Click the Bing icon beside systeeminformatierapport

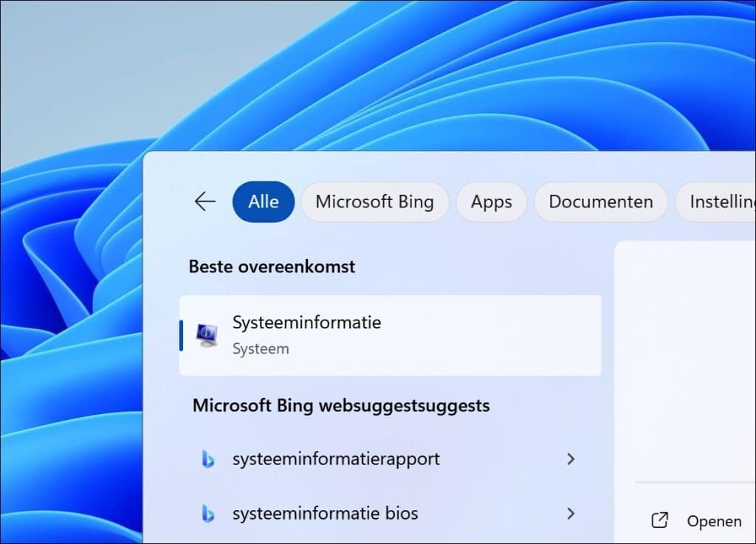[207, 458]
